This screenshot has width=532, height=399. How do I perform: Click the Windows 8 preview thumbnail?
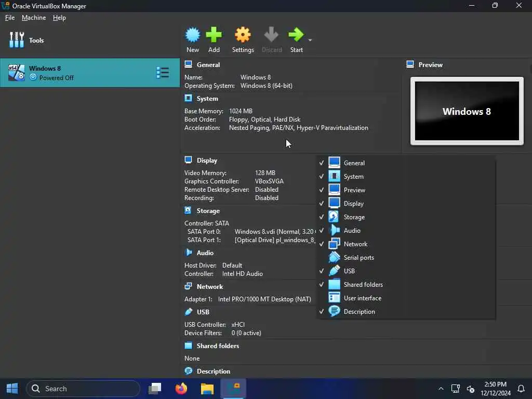point(467,111)
